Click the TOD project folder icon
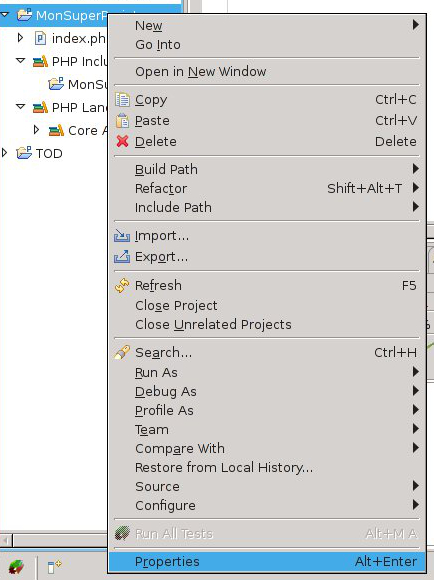Image resolution: width=434 pixels, height=580 pixels. pos(24,153)
